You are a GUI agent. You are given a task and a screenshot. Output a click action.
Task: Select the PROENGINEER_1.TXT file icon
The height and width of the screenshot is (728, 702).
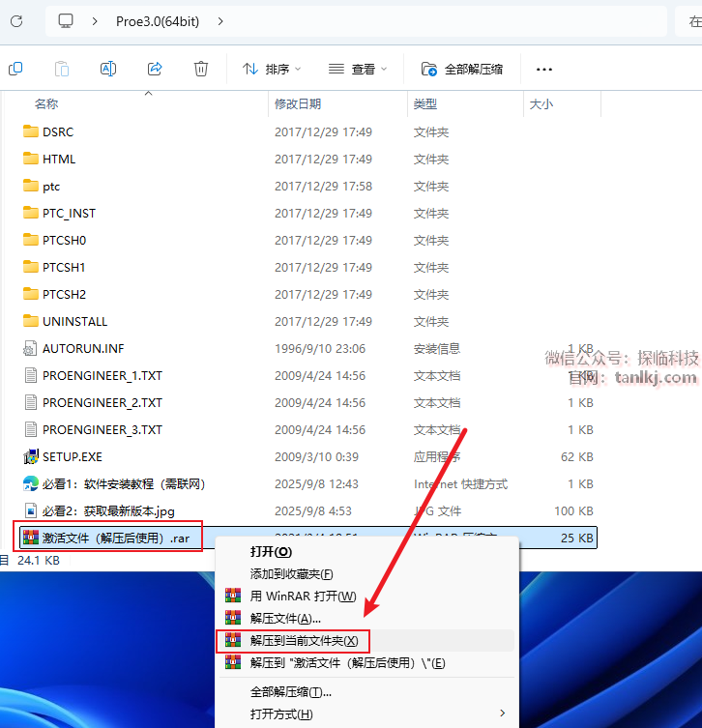[31, 375]
